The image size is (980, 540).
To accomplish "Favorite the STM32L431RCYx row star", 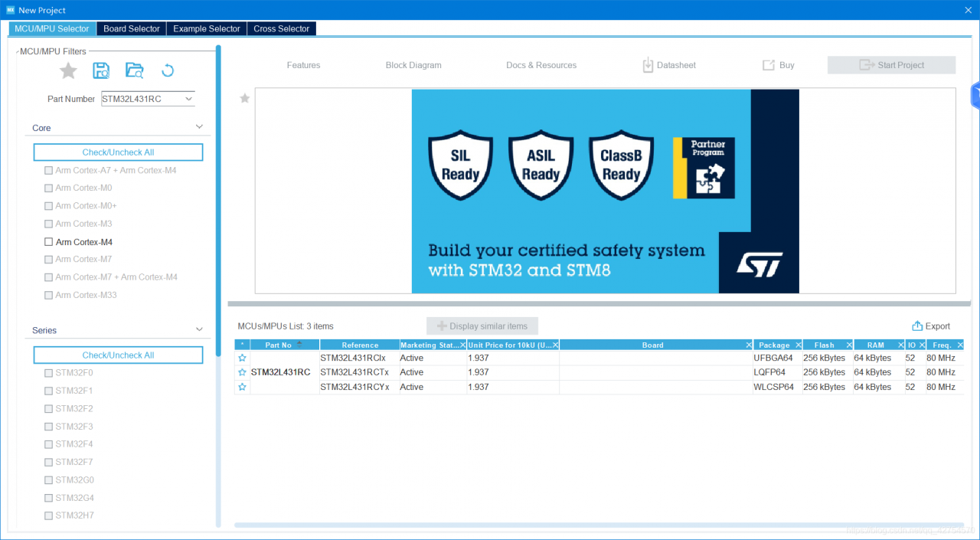I will (243, 387).
